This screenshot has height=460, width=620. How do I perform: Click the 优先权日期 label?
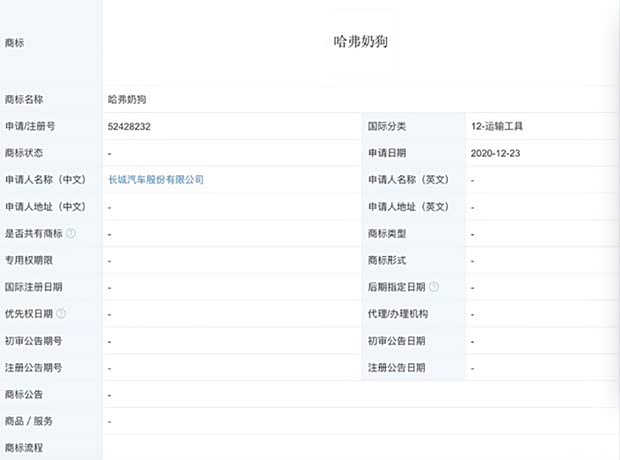click(30, 314)
